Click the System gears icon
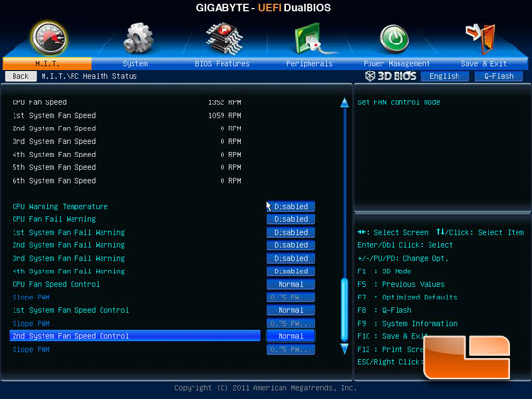532x399 pixels. click(137, 39)
